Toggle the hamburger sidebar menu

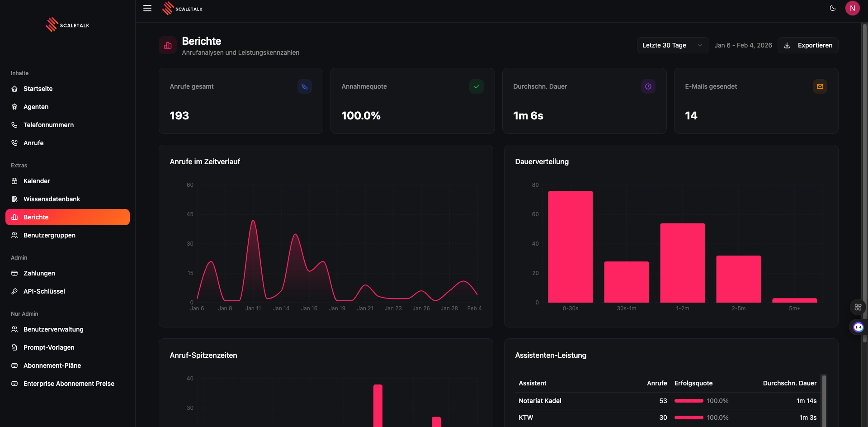147,8
